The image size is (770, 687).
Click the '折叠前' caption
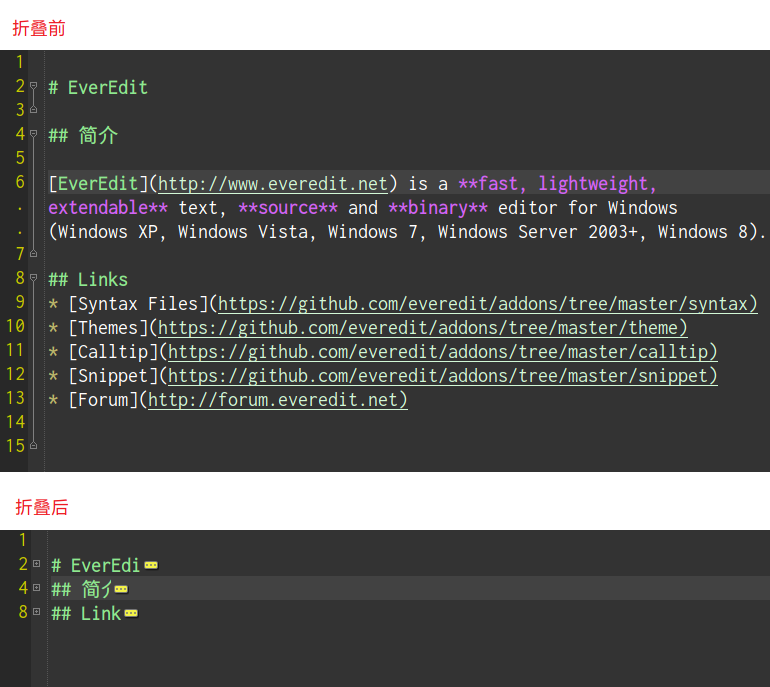[x=39, y=28]
